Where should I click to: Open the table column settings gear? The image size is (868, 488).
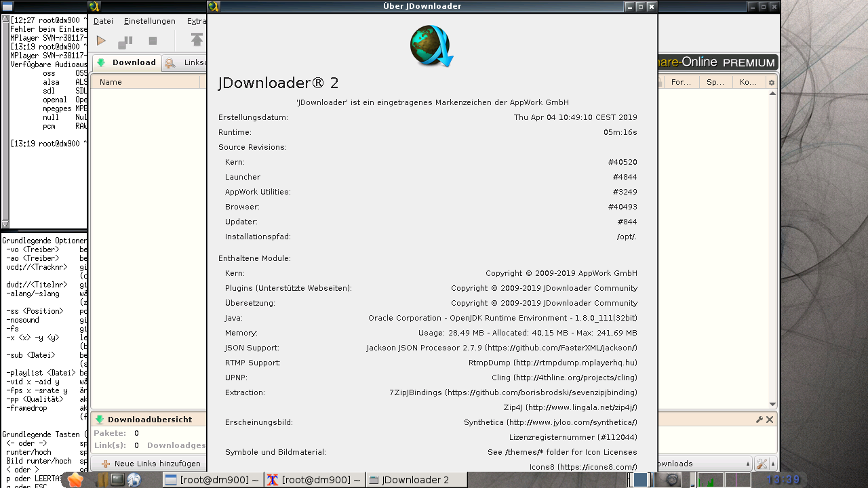(771, 83)
